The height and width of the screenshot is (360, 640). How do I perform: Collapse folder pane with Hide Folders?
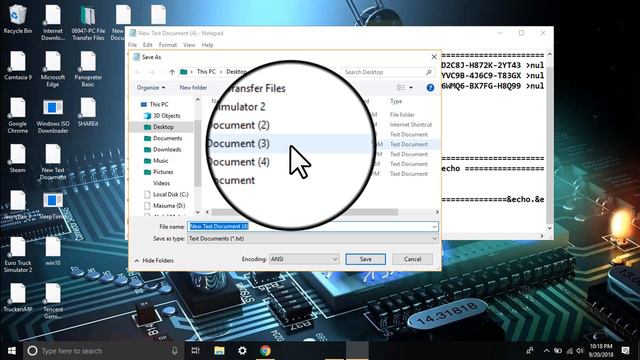point(154,260)
